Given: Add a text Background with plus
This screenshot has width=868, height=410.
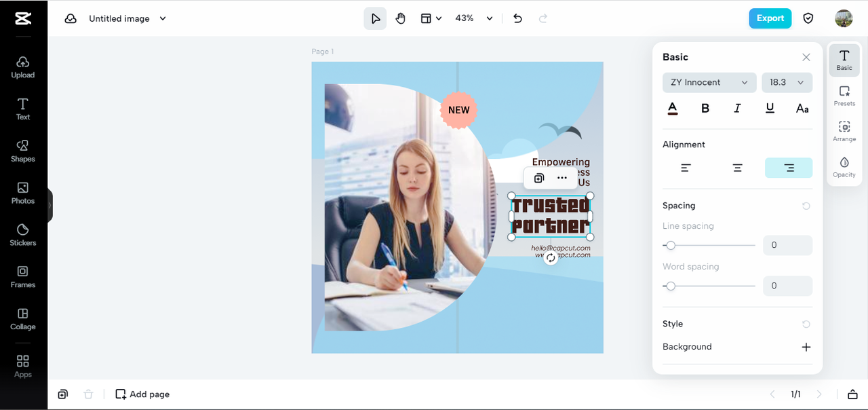Looking at the screenshot, I should click(806, 347).
